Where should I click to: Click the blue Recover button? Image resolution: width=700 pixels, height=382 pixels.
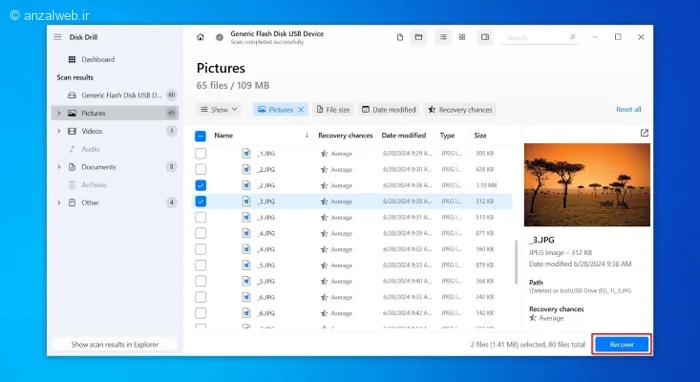click(621, 345)
